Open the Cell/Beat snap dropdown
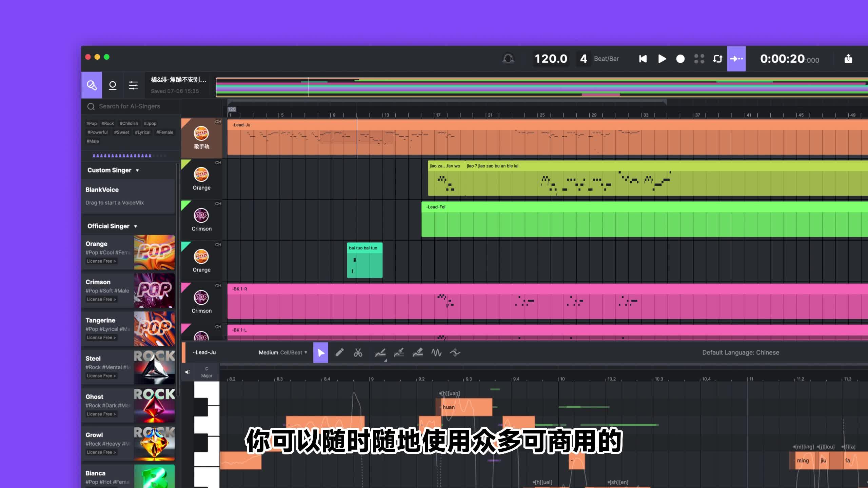 click(292, 352)
